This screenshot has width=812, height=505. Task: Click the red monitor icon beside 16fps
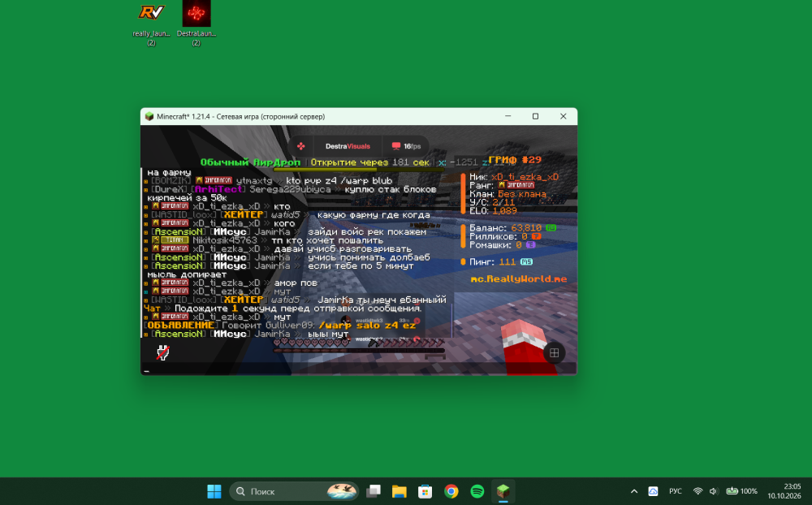click(x=396, y=146)
